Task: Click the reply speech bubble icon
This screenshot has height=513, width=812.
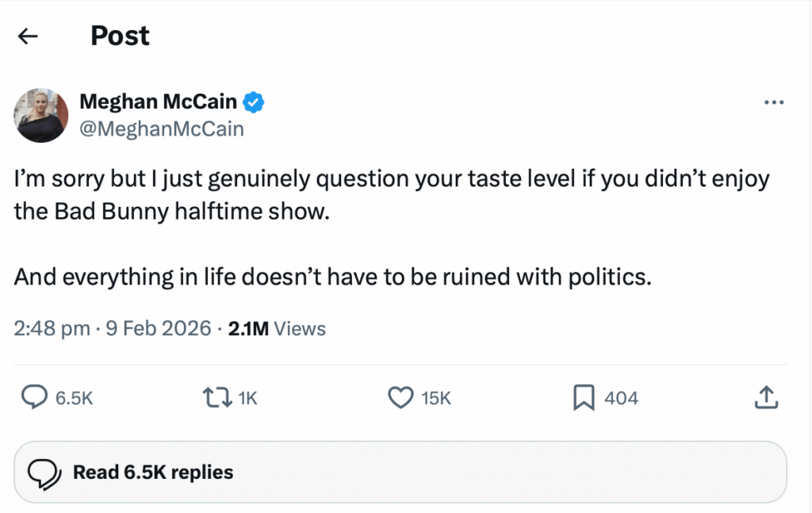Action: click(33, 397)
